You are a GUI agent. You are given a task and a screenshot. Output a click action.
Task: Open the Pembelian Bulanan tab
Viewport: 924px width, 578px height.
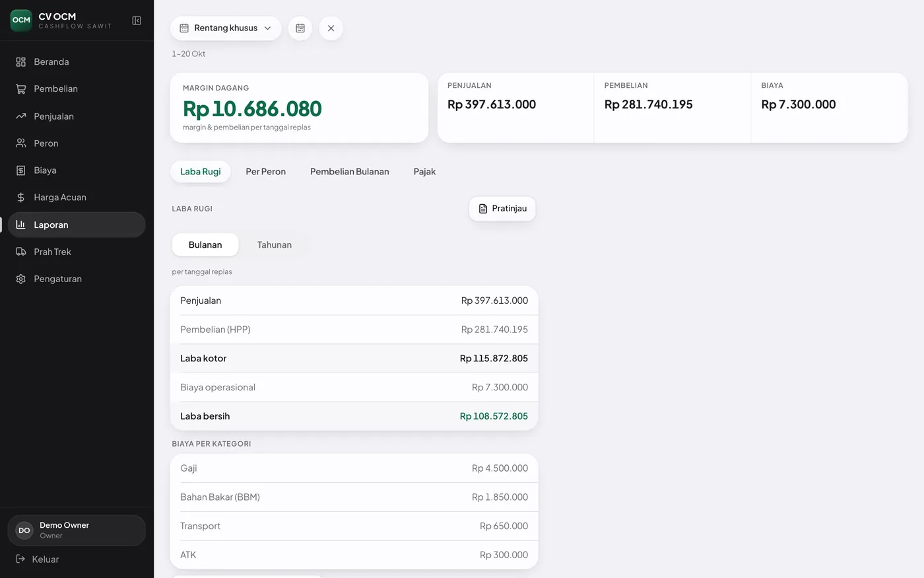350,172
